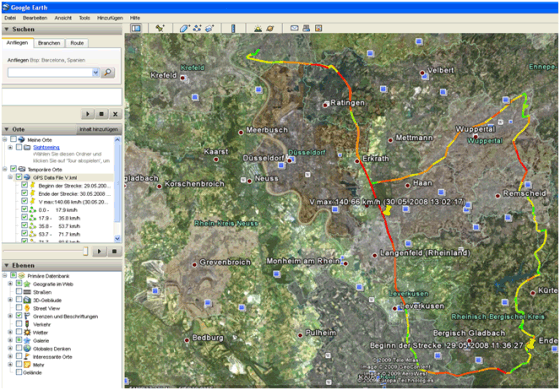This screenshot has height=390, width=560.
Task: Click the Print toolbar icon
Action: coord(306,28)
